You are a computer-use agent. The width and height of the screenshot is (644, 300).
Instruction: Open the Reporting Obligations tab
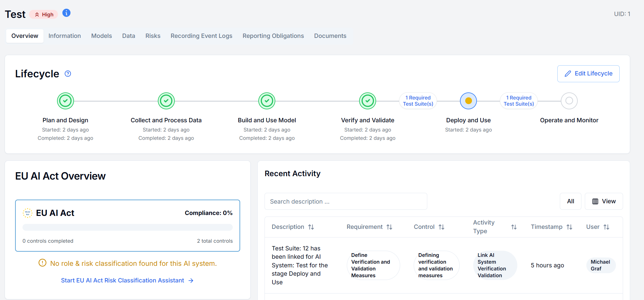(273, 36)
